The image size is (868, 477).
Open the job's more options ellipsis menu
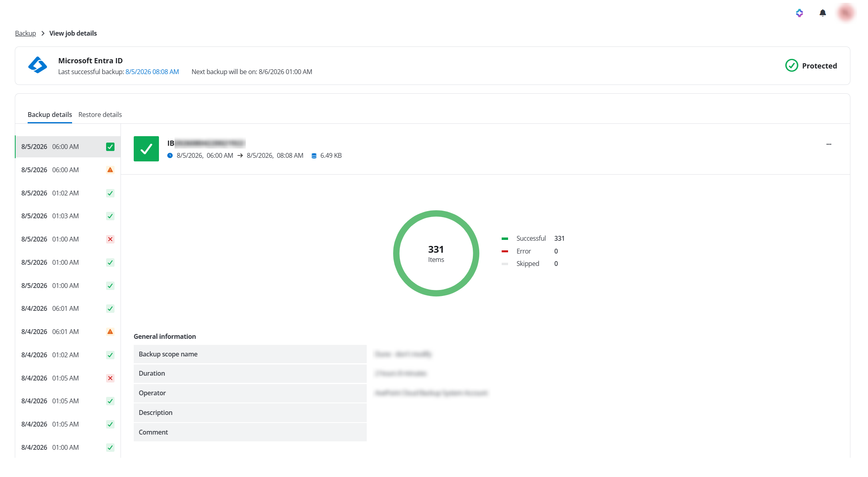tap(828, 144)
